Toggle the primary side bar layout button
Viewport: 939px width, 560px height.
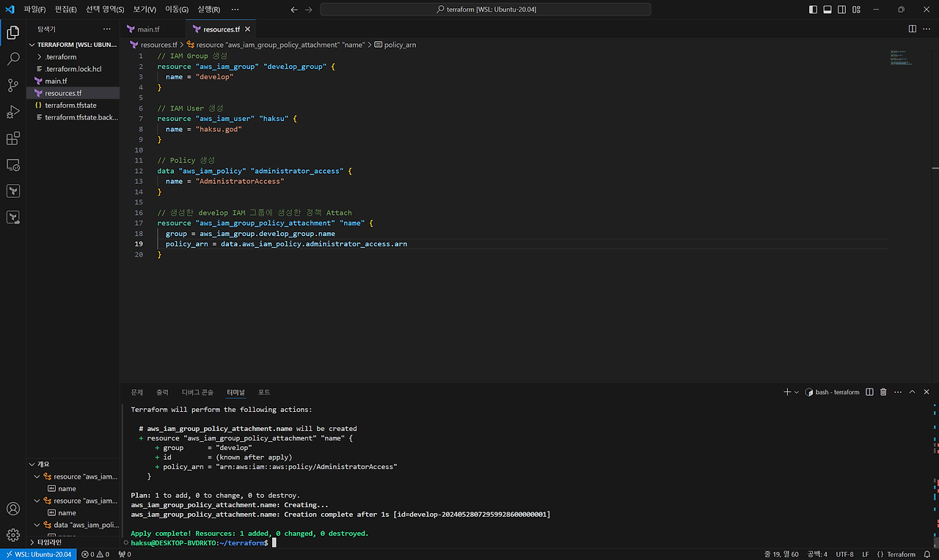[x=813, y=10]
